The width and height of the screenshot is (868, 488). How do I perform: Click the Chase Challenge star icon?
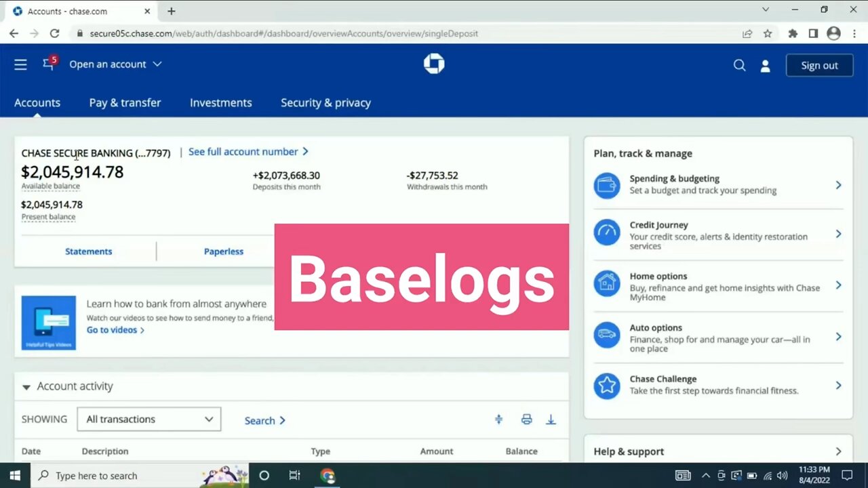coord(607,386)
